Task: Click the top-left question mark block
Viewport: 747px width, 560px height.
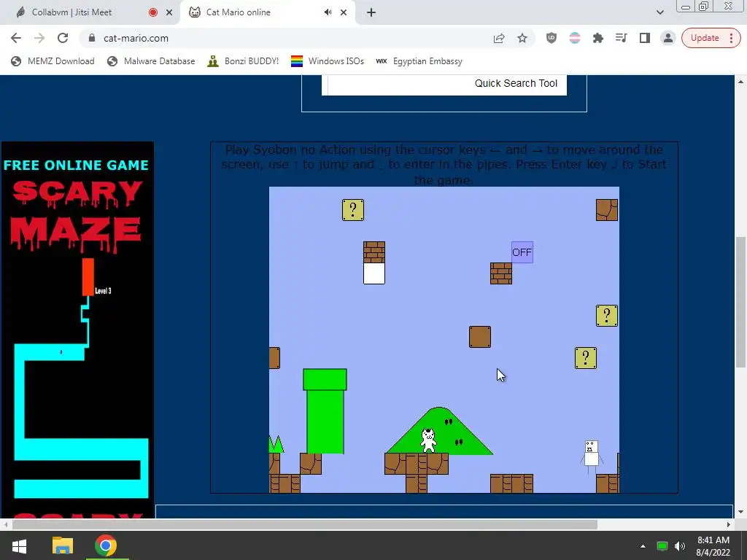Action: pos(353,210)
